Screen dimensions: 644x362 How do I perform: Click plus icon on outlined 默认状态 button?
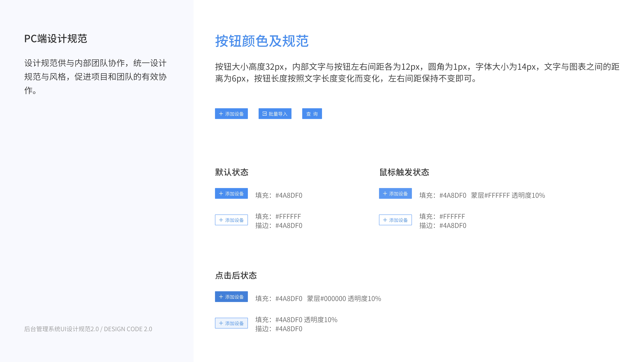(x=221, y=220)
